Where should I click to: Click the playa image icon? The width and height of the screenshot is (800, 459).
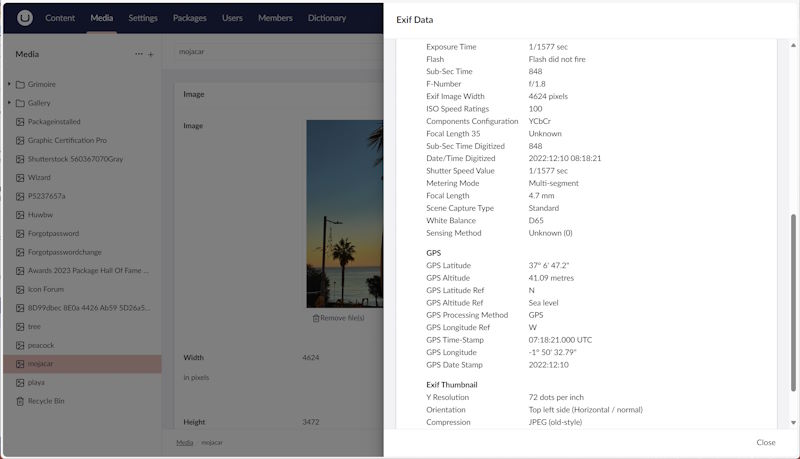click(20, 382)
